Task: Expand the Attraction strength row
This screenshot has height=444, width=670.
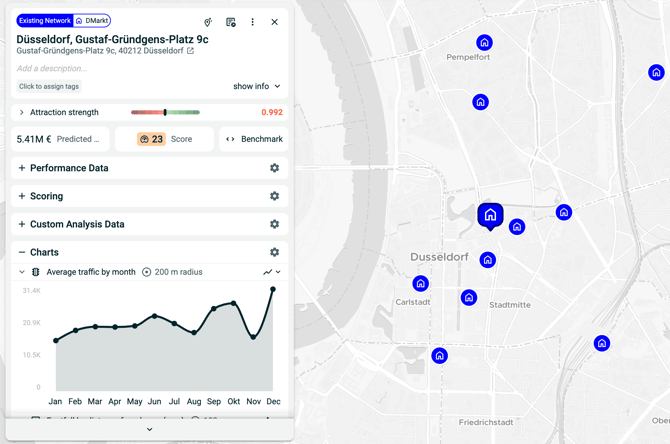Action: pos(22,112)
